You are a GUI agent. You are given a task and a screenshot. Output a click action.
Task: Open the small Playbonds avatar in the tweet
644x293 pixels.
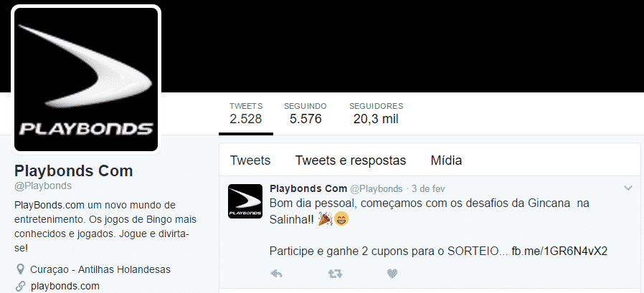click(245, 201)
